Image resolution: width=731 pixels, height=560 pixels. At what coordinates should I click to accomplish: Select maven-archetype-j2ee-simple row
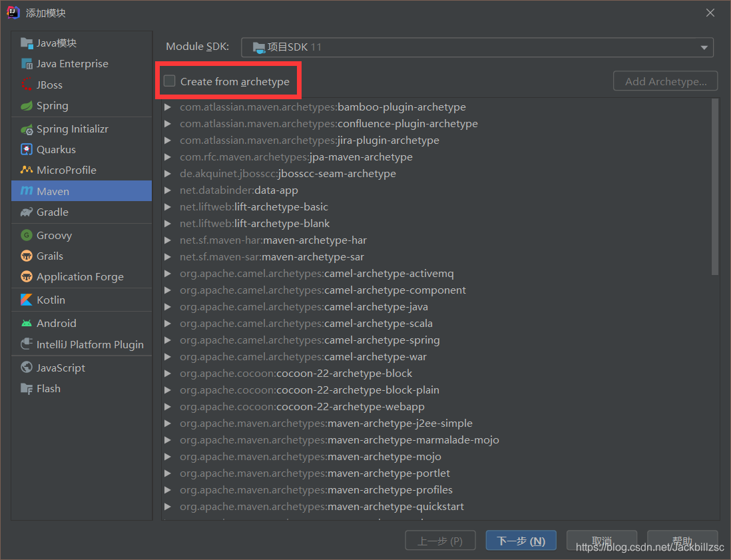[x=436, y=423]
